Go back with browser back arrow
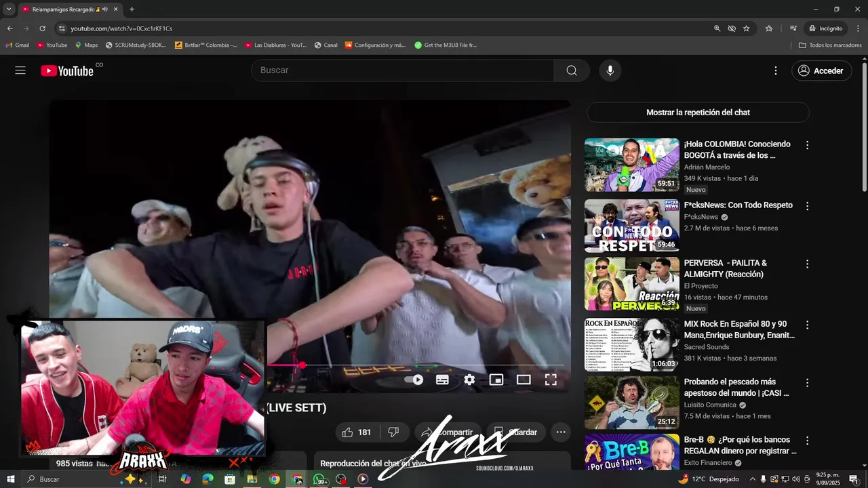This screenshot has height=488, width=868. pyautogui.click(x=9, y=28)
